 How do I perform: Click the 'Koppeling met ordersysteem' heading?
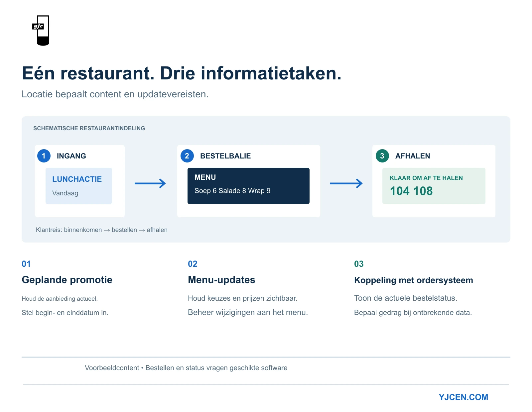pos(414,280)
